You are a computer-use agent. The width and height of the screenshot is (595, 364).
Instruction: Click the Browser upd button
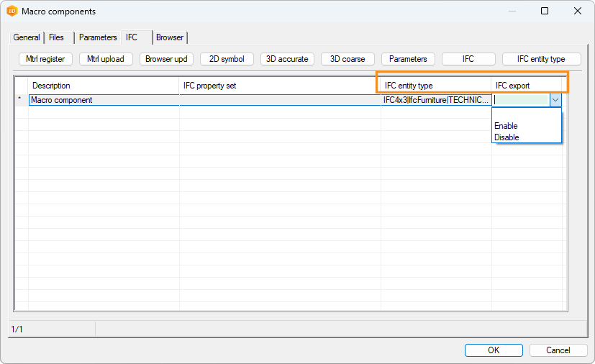point(166,59)
